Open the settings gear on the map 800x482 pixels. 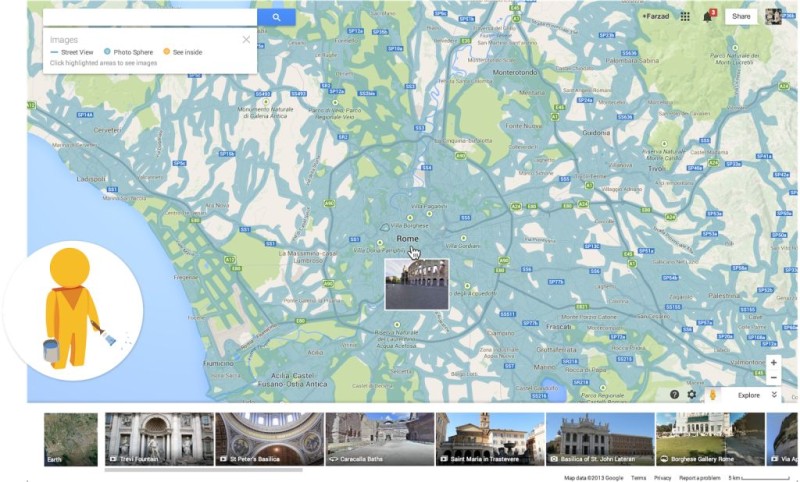click(691, 395)
